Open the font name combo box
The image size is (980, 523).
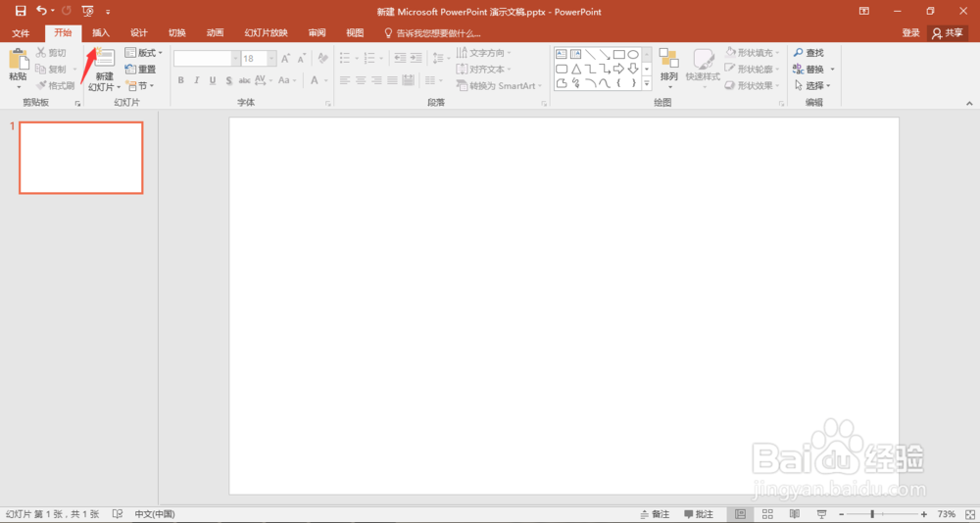(207, 59)
